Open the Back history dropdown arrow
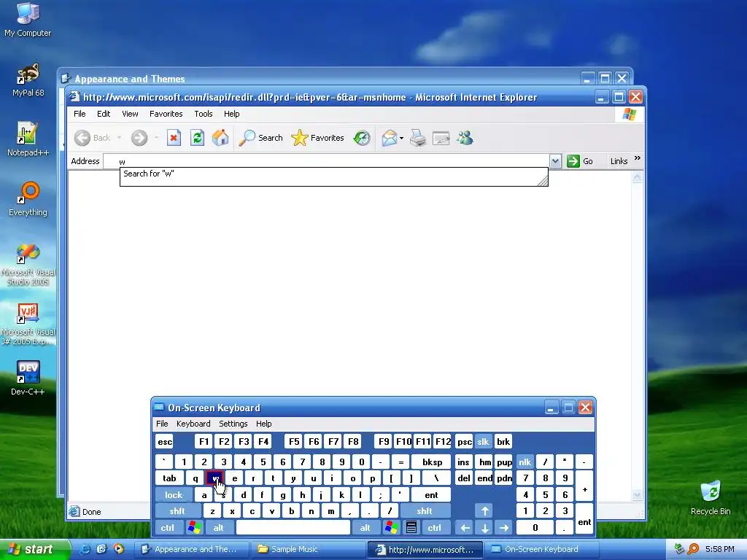Image resolution: width=747 pixels, height=560 pixels. point(119,138)
